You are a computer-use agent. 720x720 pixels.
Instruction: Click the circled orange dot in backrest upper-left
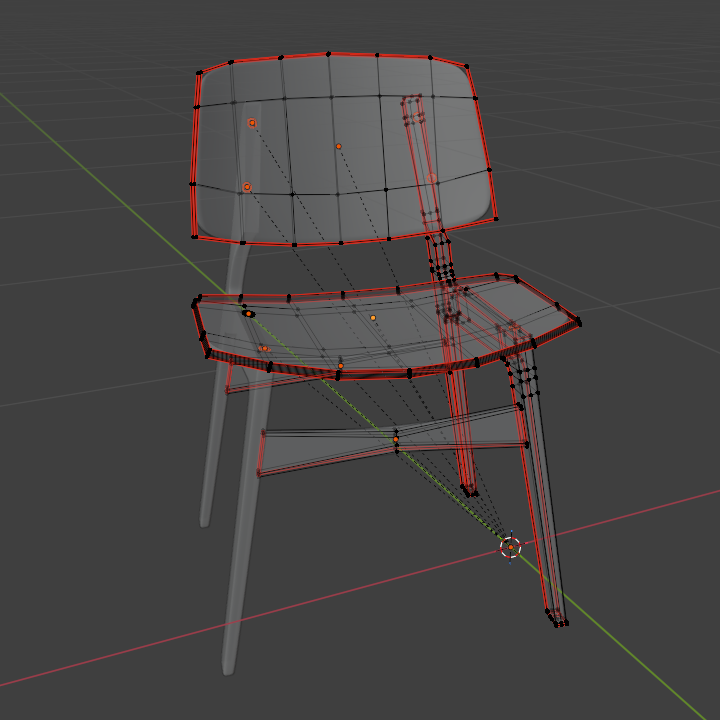(252, 123)
